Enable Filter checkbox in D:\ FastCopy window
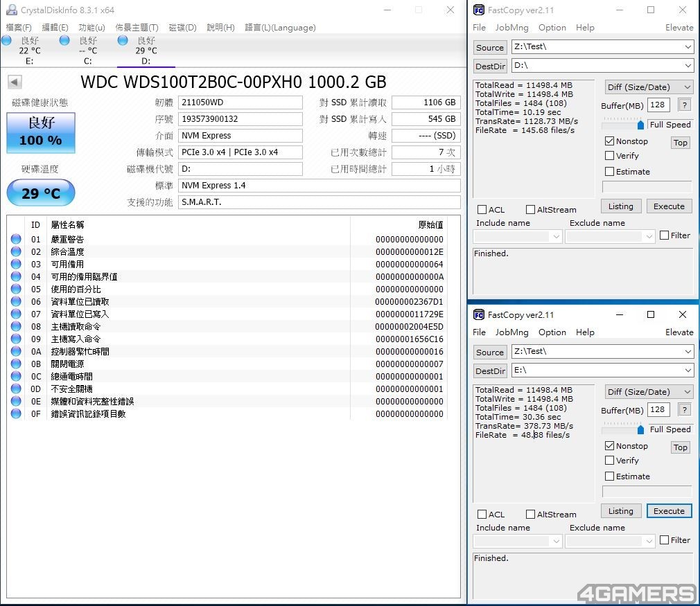Image resolution: width=700 pixels, height=606 pixels. pyautogui.click(x=664, y=235)
